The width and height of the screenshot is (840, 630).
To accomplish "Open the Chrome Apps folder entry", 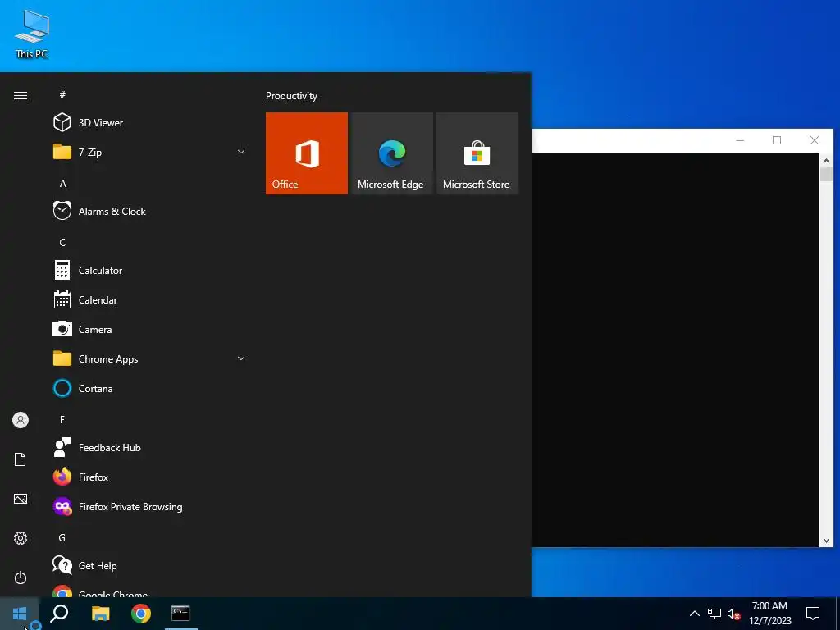I will pos(149,358).
